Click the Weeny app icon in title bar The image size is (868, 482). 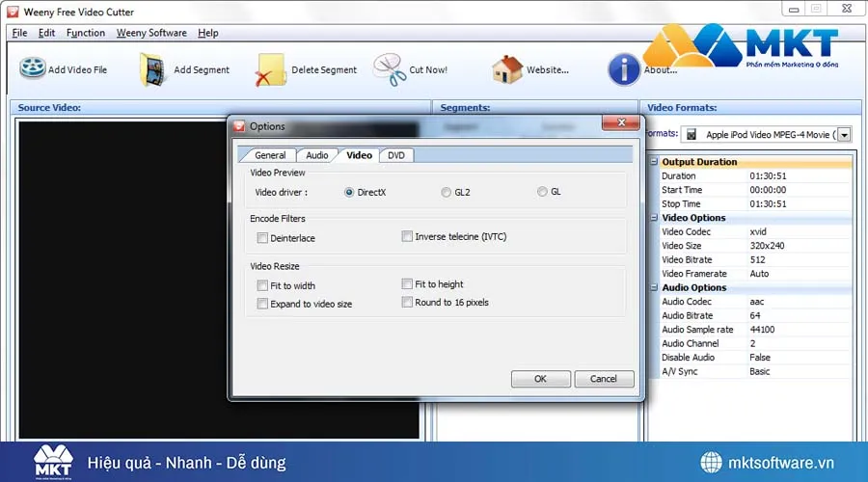13,11
